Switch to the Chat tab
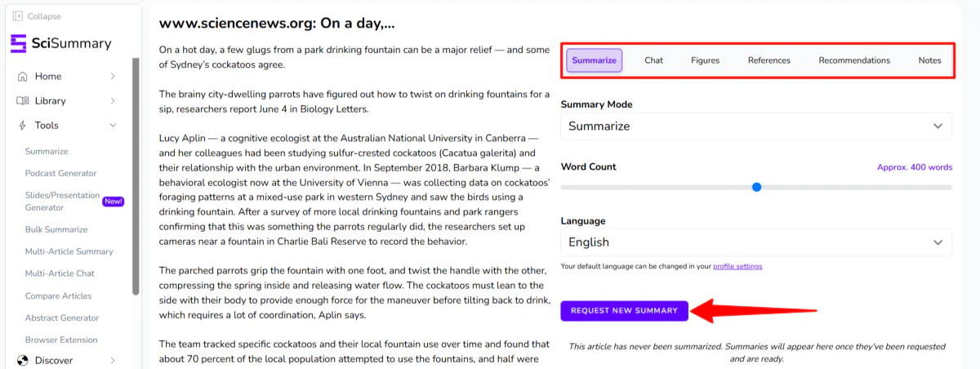This screenshot has height=369, width=980. (653, 60)
